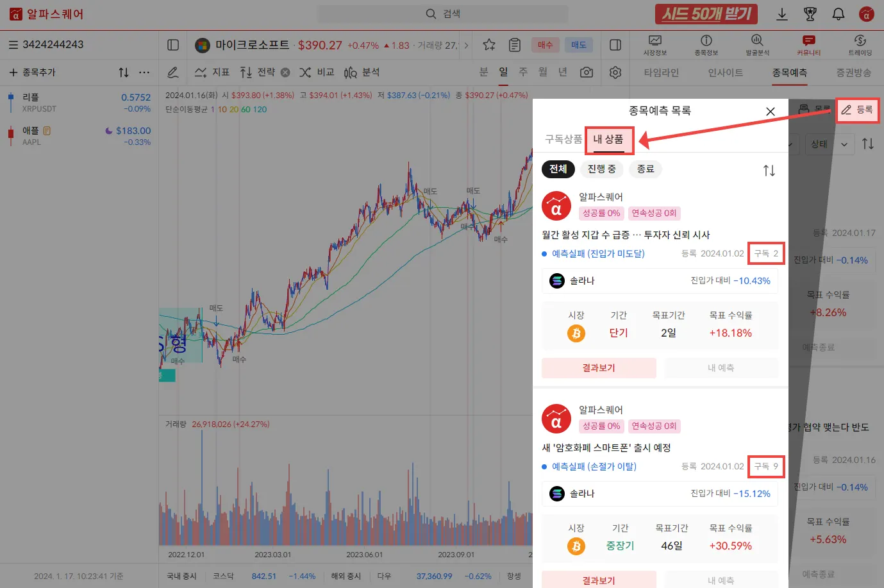The width and height of the screenshot is (884, 588).
Task: Open the 종목예측 tab
Action: (x=790, y=73)
